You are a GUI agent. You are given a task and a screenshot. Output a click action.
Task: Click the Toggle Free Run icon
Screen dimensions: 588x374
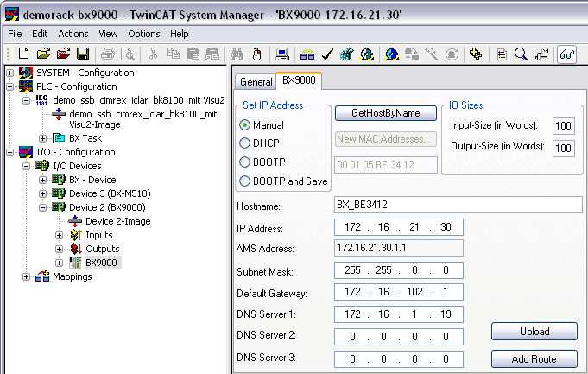[452, 54]
